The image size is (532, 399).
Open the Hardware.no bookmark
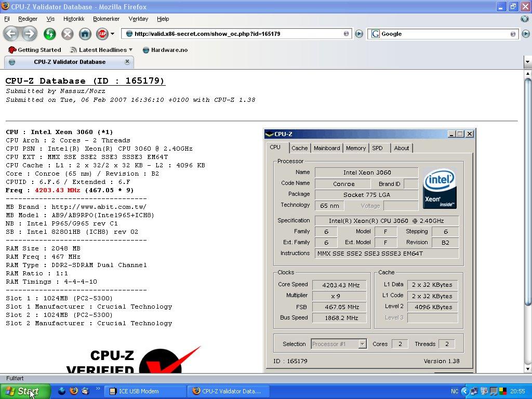[x=165, y=50]
